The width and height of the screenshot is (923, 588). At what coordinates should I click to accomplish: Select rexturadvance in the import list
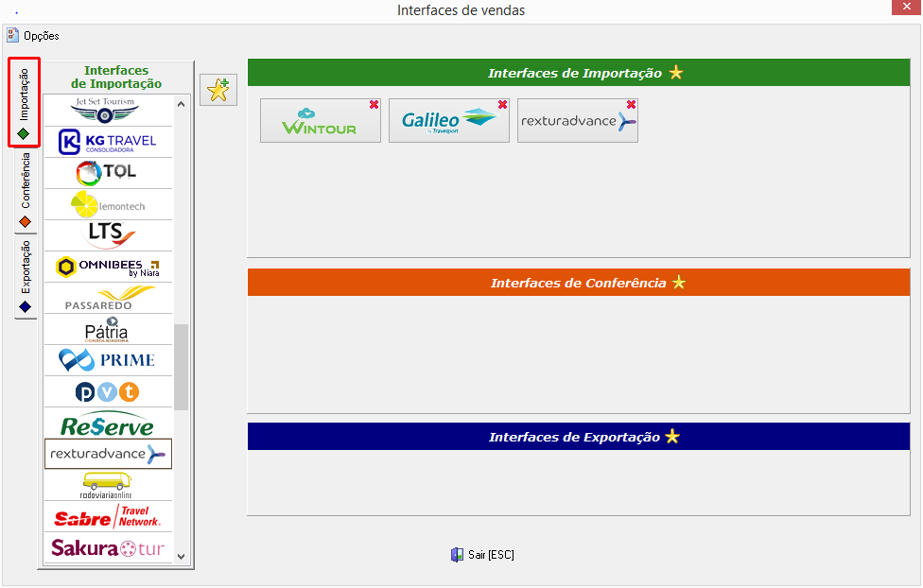pos(109,454)
